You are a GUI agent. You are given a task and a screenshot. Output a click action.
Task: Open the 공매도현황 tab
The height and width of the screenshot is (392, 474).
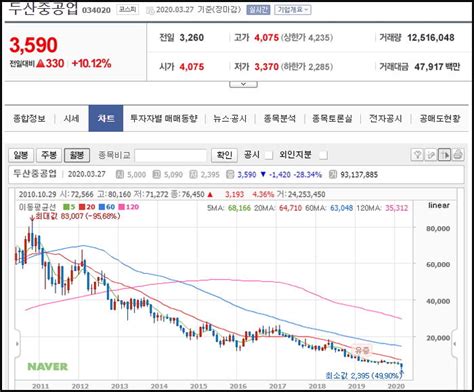click(x=440, y=118)
